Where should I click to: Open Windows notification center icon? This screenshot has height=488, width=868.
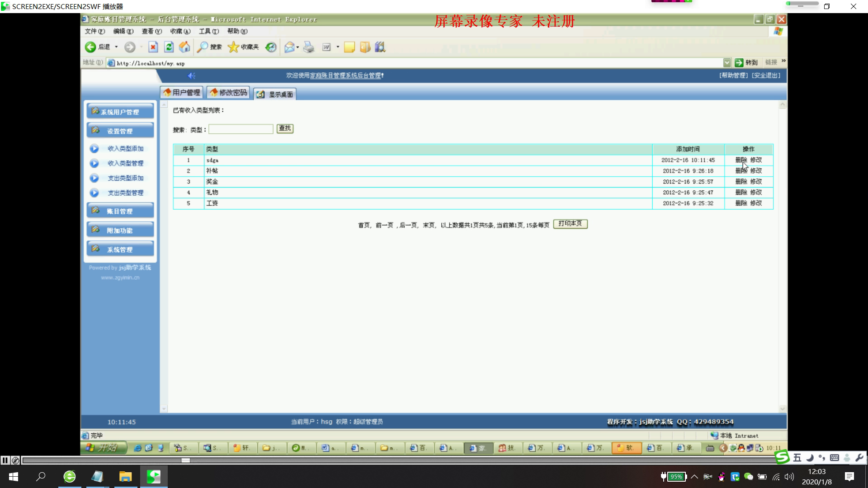coord(849,477)
